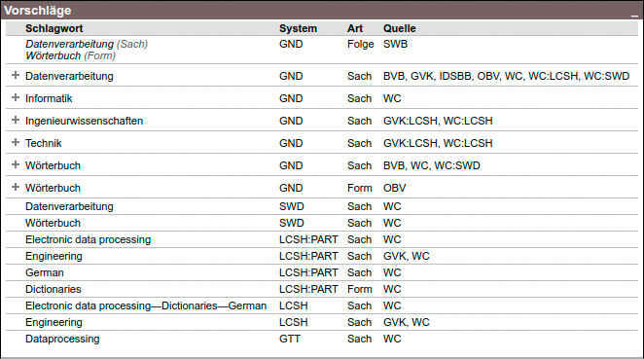Image resolution: width=644 pixels, height=359 pixels.
Task: Expand the Technik plus icon
Action: pos(16,142)
